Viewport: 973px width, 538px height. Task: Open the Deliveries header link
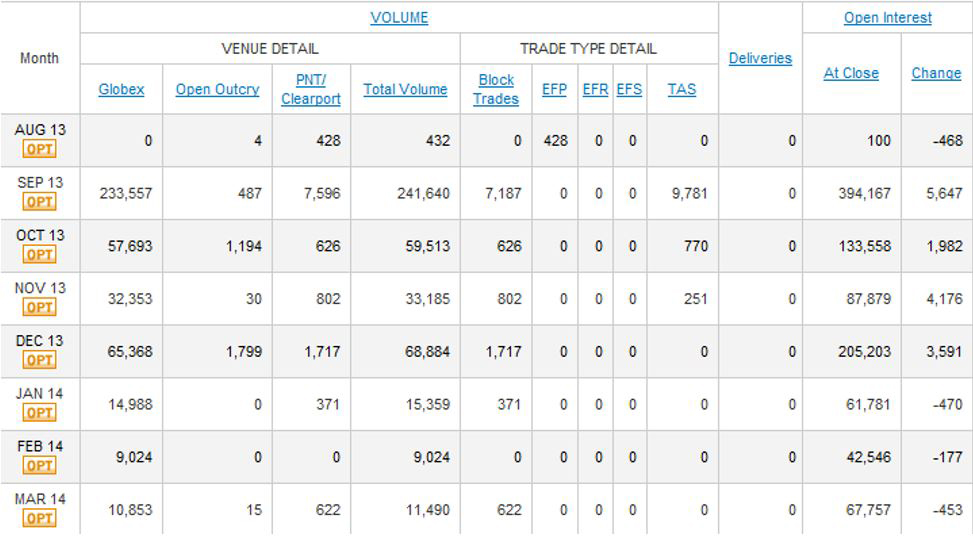point(760,58)
